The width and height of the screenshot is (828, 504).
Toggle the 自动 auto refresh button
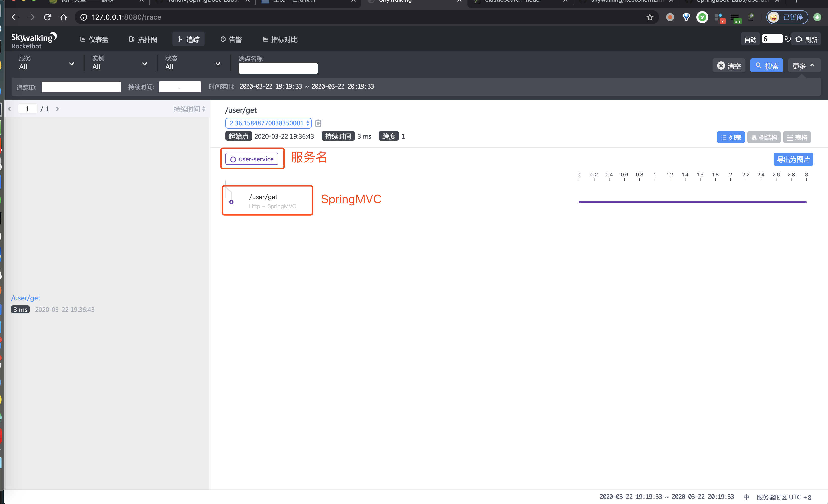click(750, 40)
